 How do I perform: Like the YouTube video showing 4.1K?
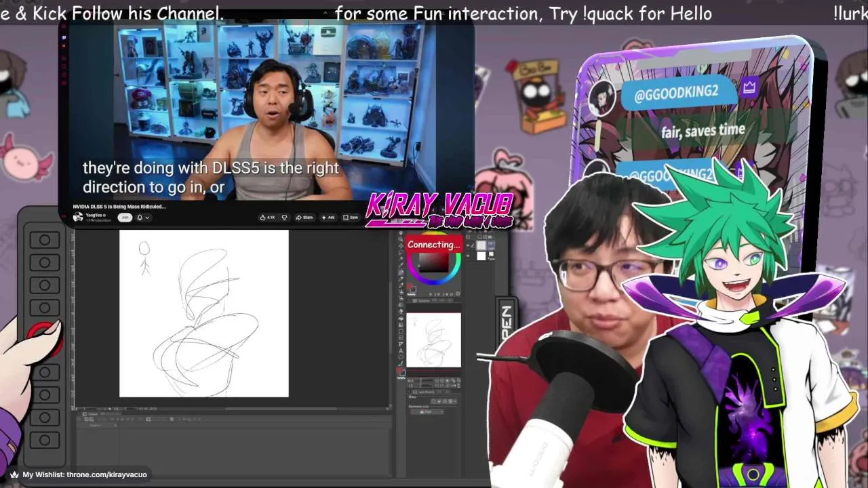268,218
